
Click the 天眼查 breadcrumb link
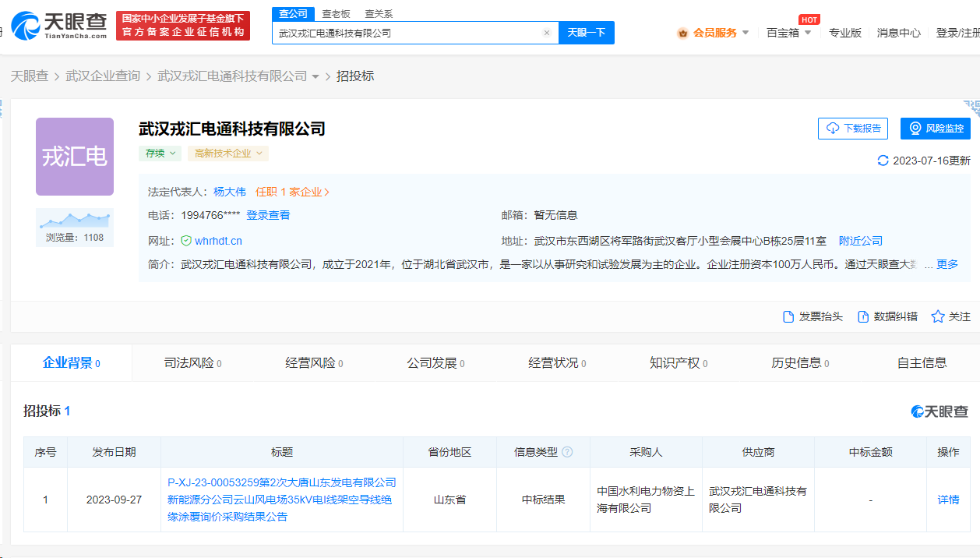coord(30,76)
